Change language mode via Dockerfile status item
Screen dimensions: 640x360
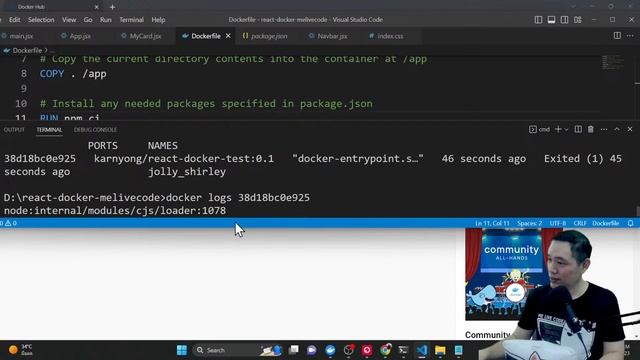point(606,223)
